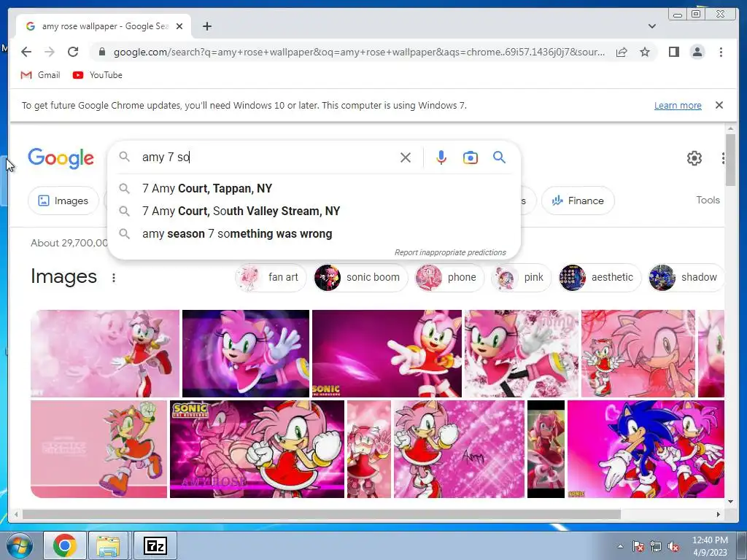Image resolution: width=747 pixels, height=560 pixels.
Task: Open 7-Zip from the taskbar
Action: tap(155, 545)
